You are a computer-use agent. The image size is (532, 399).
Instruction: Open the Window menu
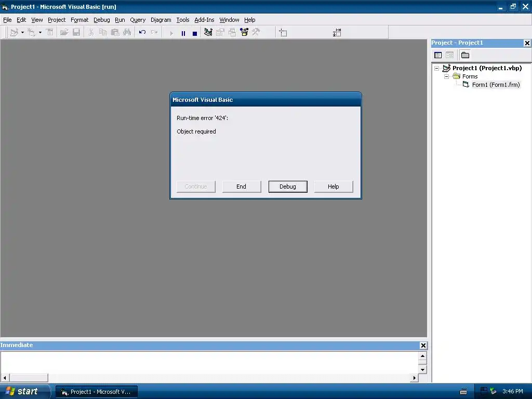229,20
